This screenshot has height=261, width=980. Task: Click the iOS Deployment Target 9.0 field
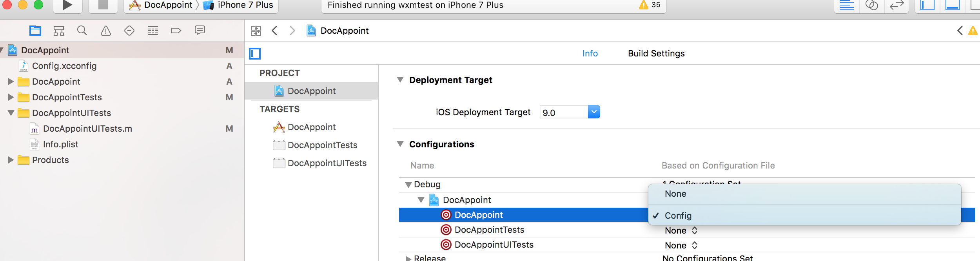[564, 112]
